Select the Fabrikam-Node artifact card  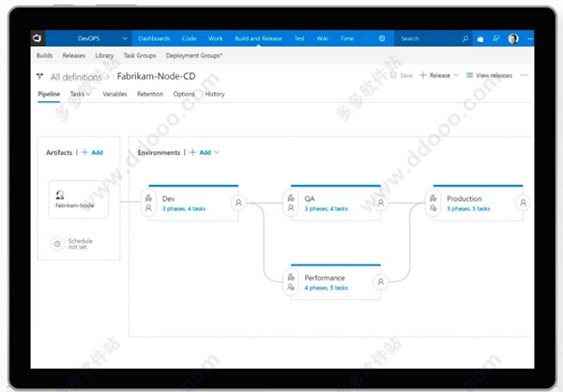coord(79,200)
